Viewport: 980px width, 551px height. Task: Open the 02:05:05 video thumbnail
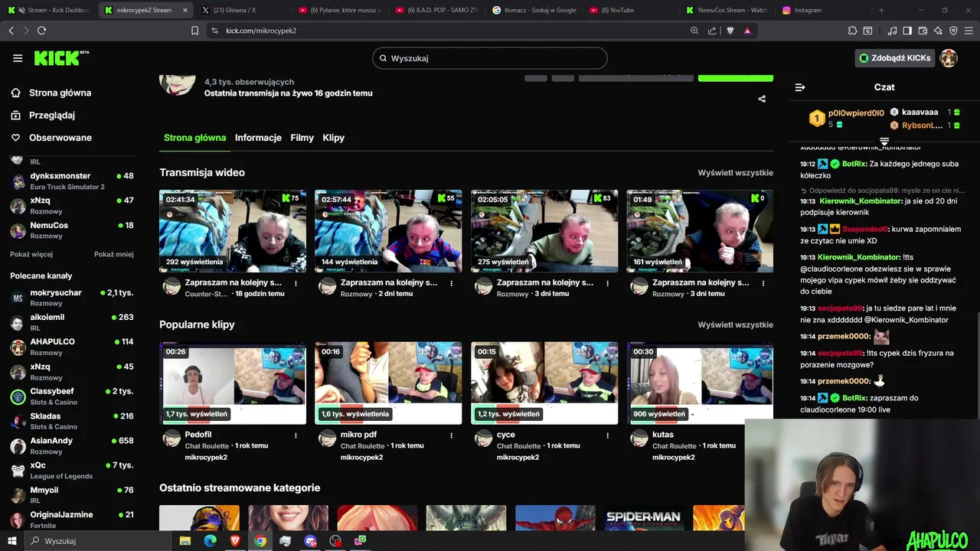pos(544,231)
